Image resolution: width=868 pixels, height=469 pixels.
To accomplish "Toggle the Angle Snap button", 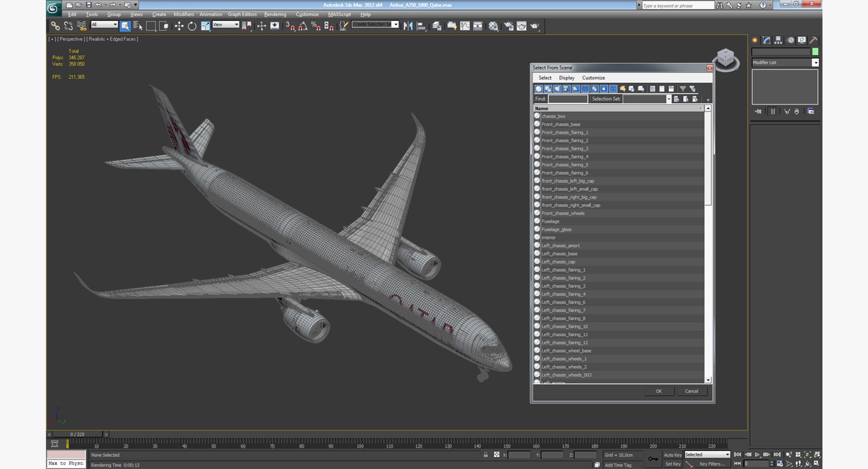I will [303, 26].
